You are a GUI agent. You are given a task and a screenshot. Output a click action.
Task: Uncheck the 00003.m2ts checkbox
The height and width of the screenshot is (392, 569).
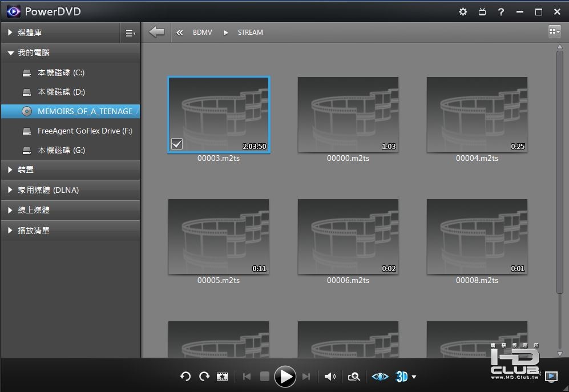(177, 144)
